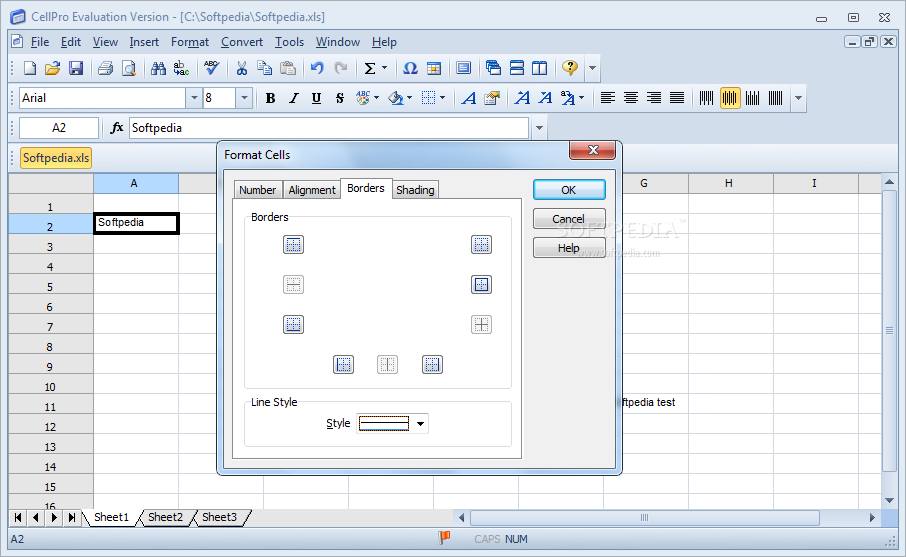This screenshot has height=557, width=906.
Task: Select the Softpedia.xls document tab
Action: click(56, 158)
